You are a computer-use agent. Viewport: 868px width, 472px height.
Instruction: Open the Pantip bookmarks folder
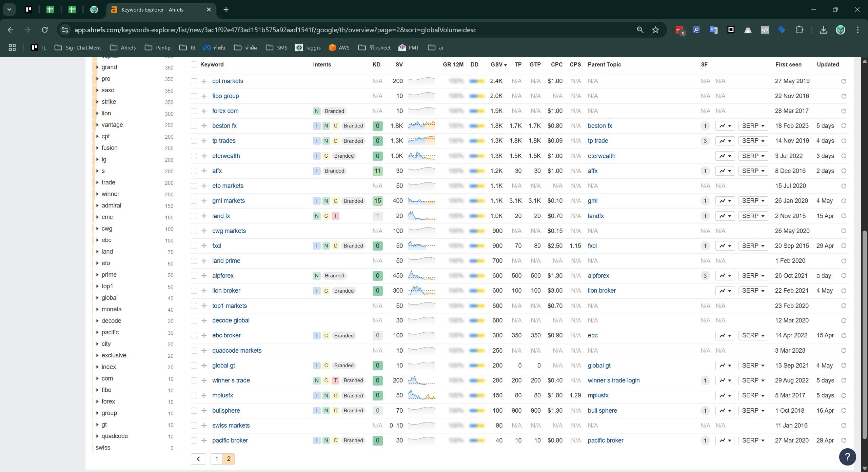tap(158, 47)
